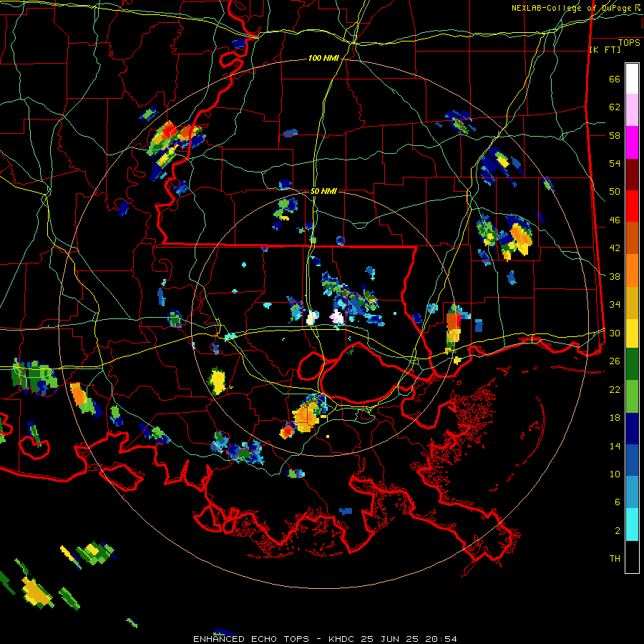The image size is (644, 644).
Task: Click legend value 50
Action: pyautogui.click(x=615, y=192)
